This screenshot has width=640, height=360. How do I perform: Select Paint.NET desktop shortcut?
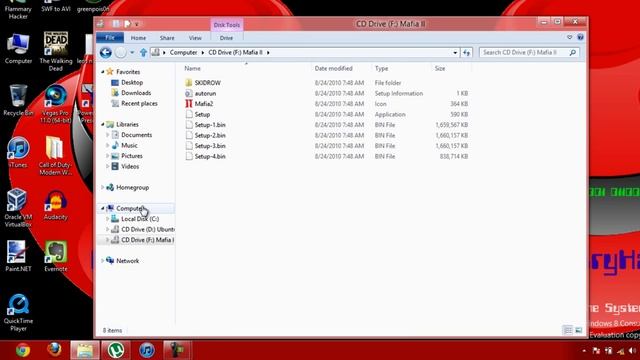point(18,256)
